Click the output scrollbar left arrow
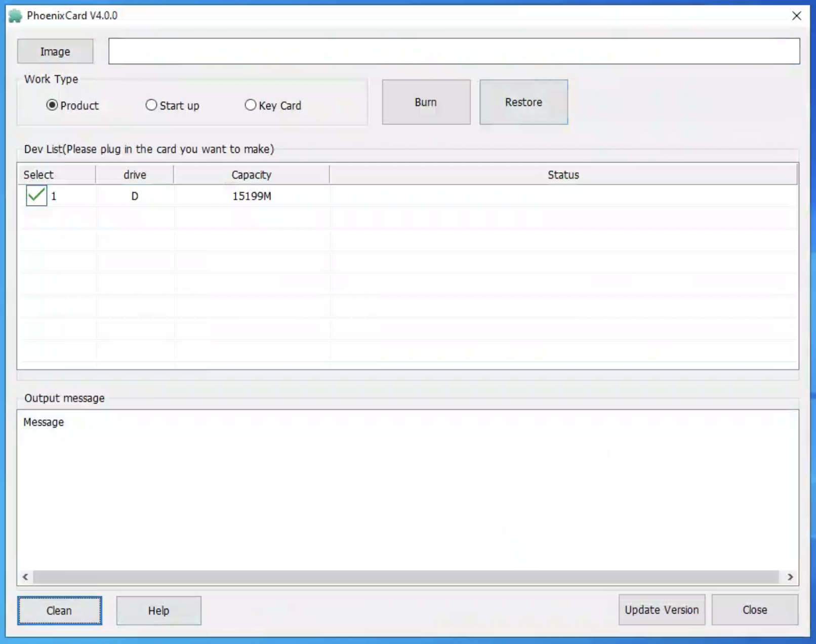The image size is (816, 644). pos(25,577)
